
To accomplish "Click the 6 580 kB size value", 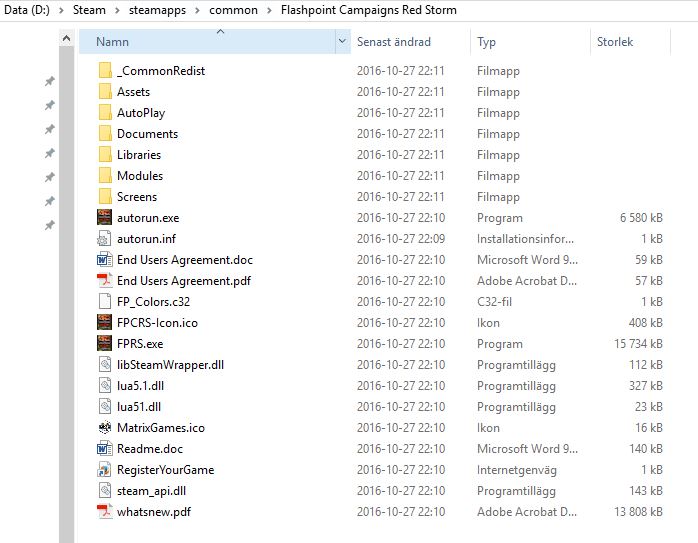I will pos(641,218).
